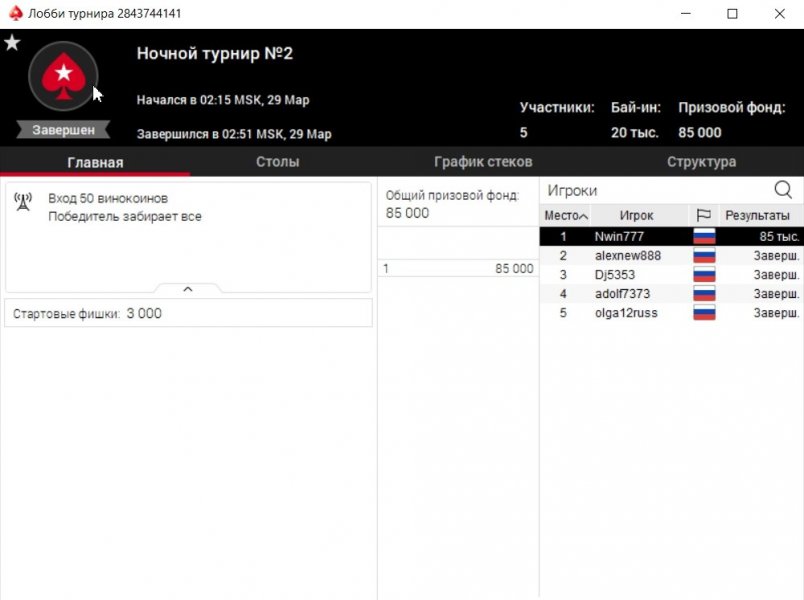Click Russian flag next to Nwin777
The height and width of the screenshot is (600, 804).
704,237
